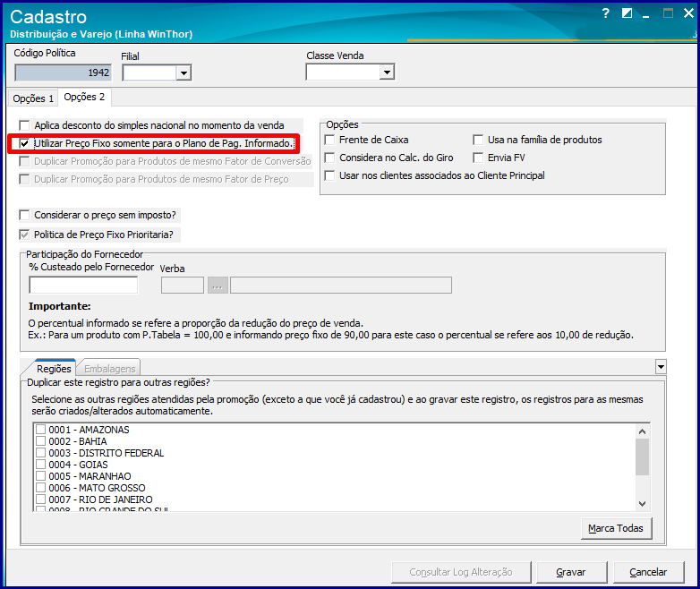Tick region 0005 - MARANHAO

(x=40, y=476)
